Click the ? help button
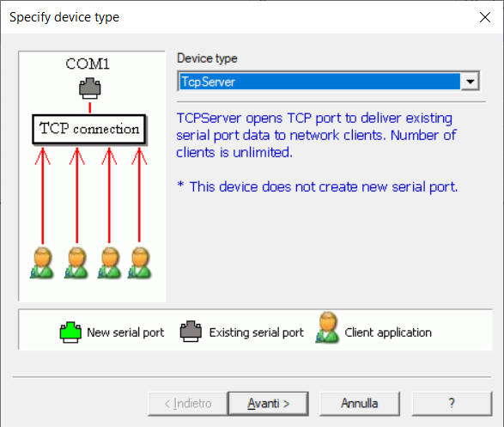Viewport: 504px width, 427px height. [452, 404]
